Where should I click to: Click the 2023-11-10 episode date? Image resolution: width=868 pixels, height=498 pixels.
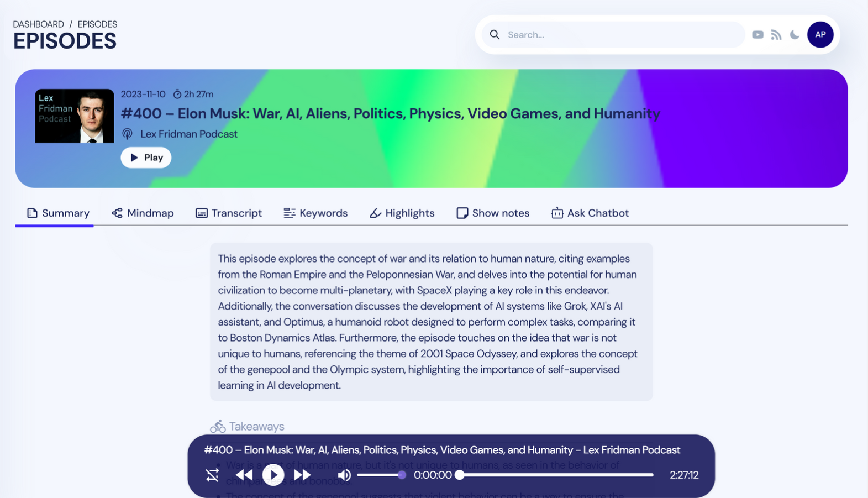point(143,94)
